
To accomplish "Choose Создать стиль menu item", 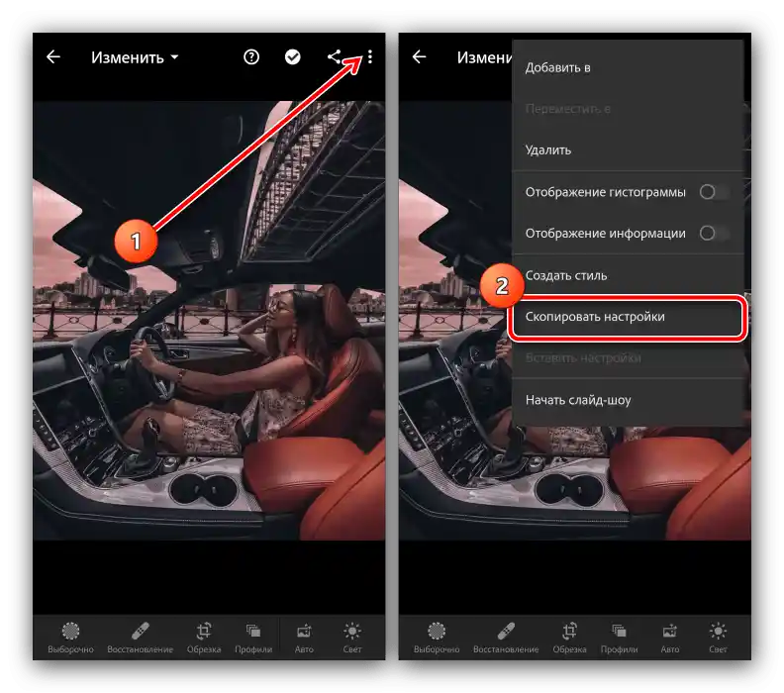I will pos(628,275).
